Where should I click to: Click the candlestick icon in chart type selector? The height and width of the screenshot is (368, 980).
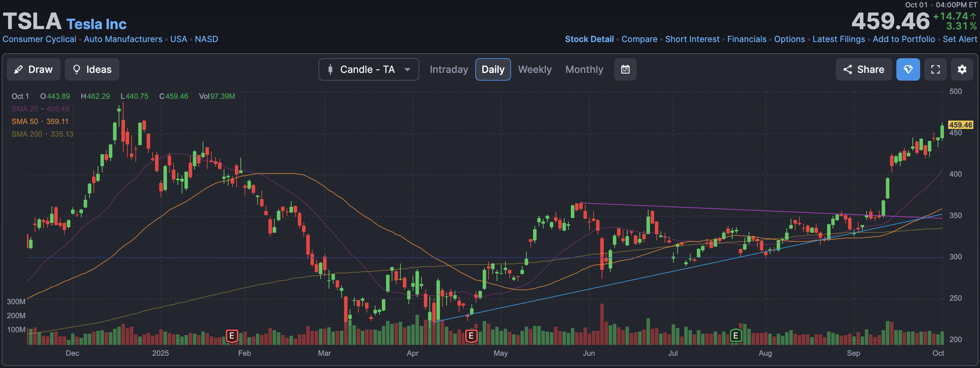tap(330, 69)
